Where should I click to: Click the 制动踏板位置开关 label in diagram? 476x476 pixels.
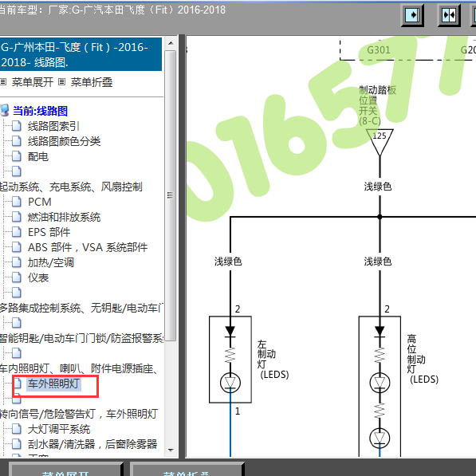(x=377, y=105)
